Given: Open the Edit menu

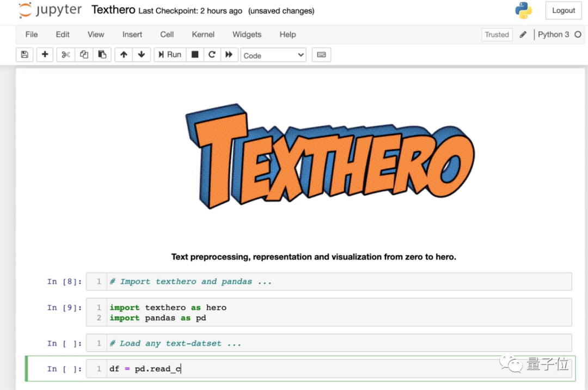Looking at the screenshot, I should pos(63,34).
